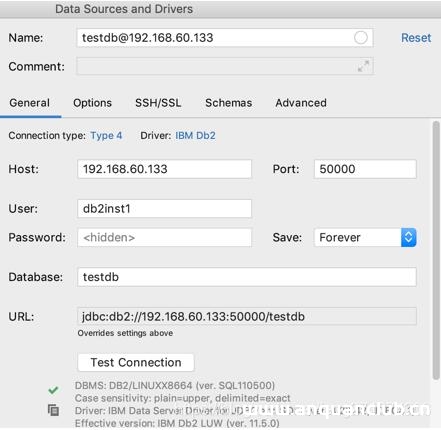Open the Options tab
This screenshot has width=441, height=430.
[x=92, y=103]
